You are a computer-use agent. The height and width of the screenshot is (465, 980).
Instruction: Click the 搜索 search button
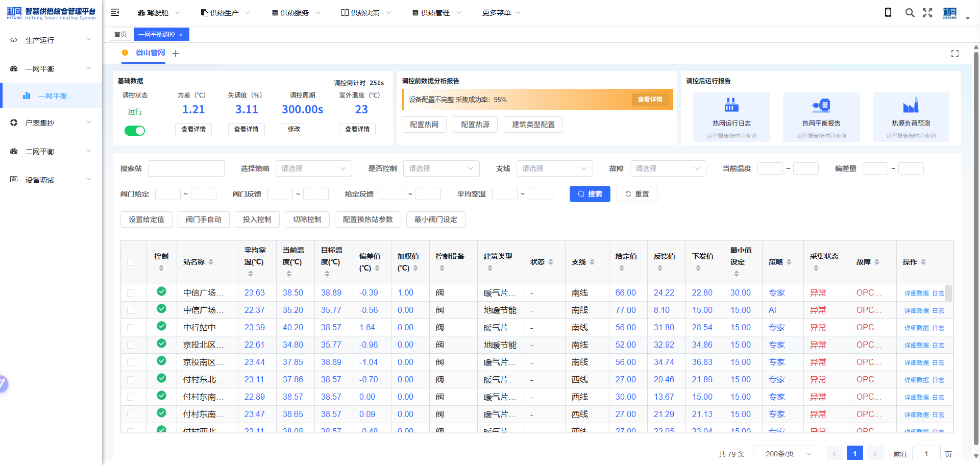pyautogui.click(x=590, y=194)
